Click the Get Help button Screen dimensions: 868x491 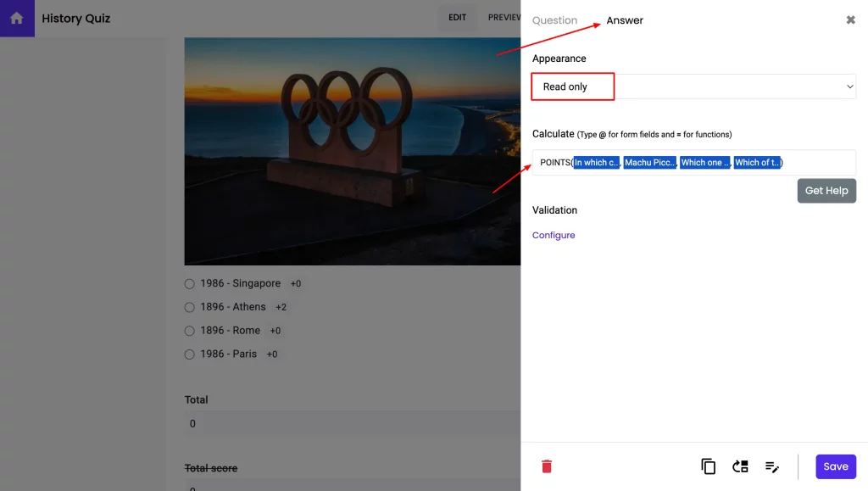click(x=826, y=190)
